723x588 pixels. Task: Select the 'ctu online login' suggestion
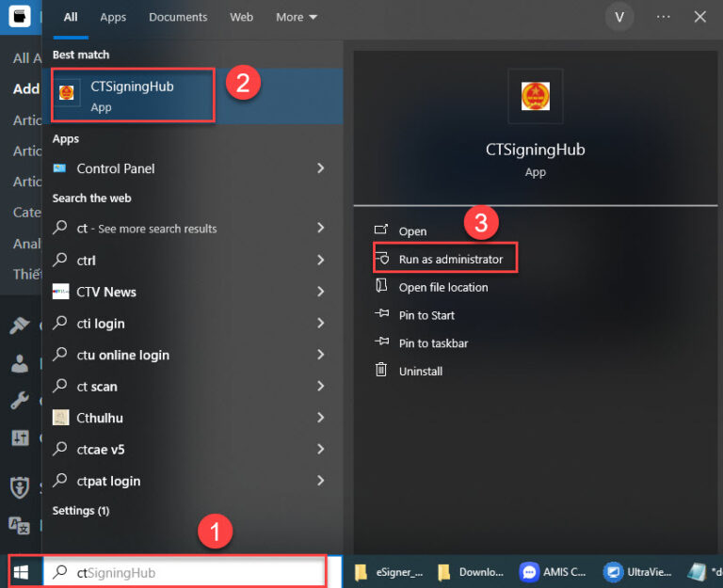122,355
